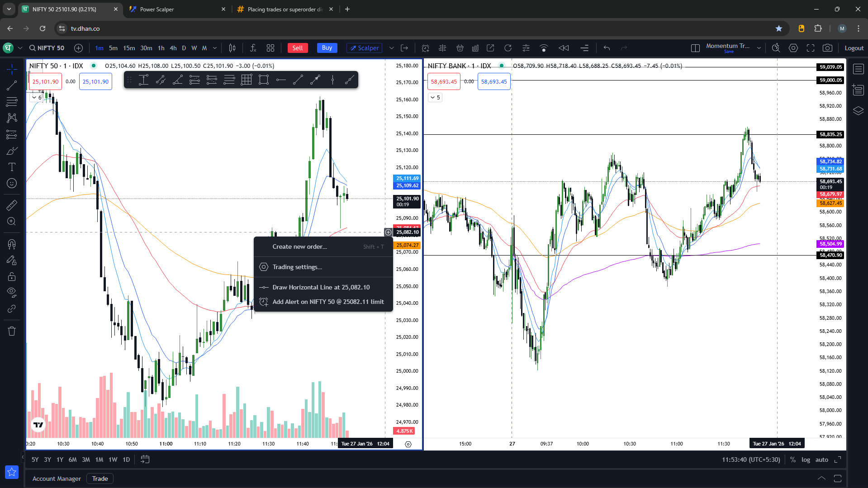Toggle log scale on price axis
868x488 pixels.
pyautogui.click(x=806, y=460)
